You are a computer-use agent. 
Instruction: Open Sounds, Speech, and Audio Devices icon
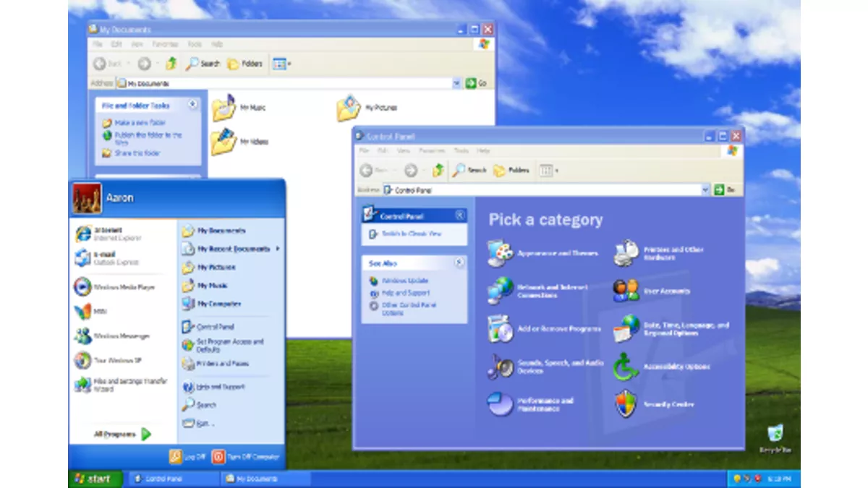[x=501, y=367]
